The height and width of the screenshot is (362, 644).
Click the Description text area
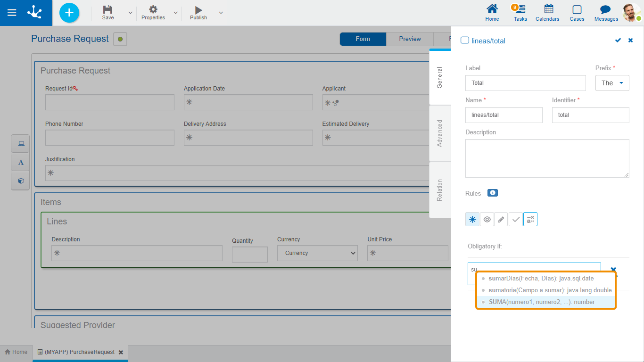click(547, 158)
